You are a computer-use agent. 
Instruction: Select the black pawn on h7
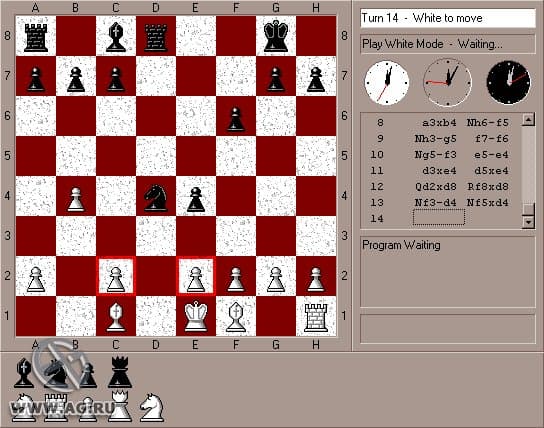click(316, 79)
